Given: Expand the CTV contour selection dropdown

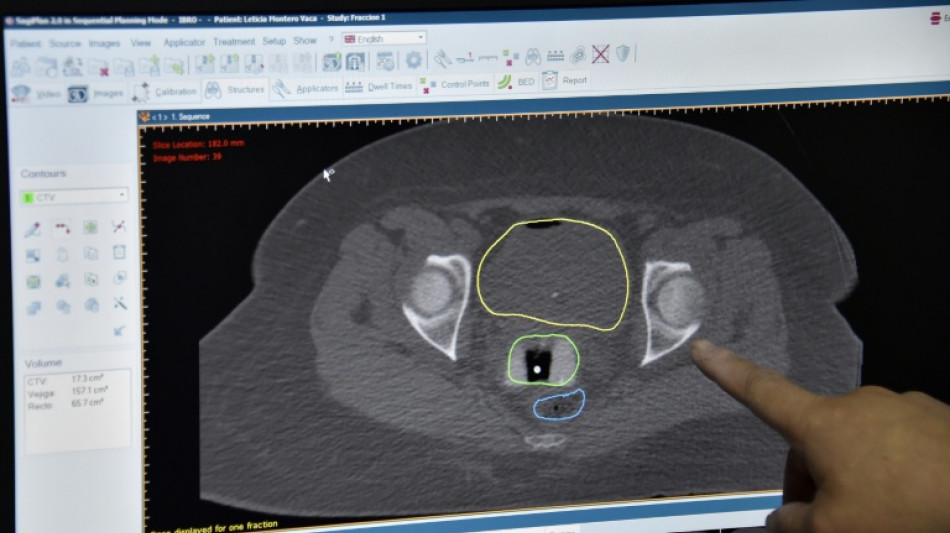Looking at the screenshot, I should point(122,196).
